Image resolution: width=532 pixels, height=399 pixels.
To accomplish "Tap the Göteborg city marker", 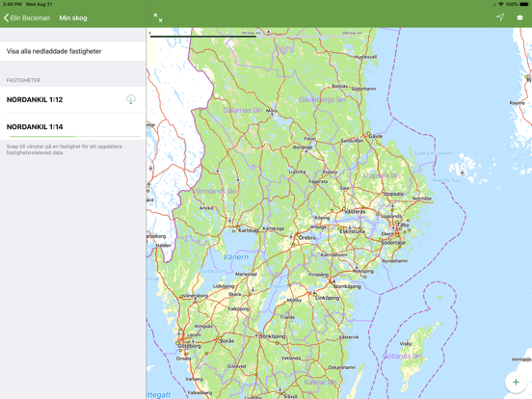I will coord(177,343).
